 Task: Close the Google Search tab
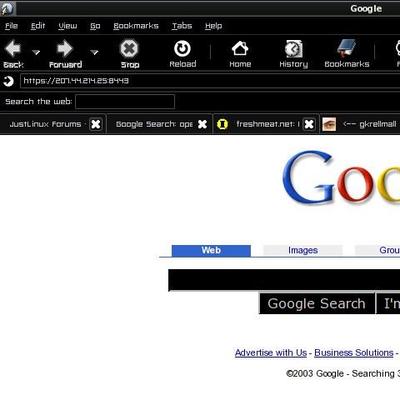(x=202, y=124)
